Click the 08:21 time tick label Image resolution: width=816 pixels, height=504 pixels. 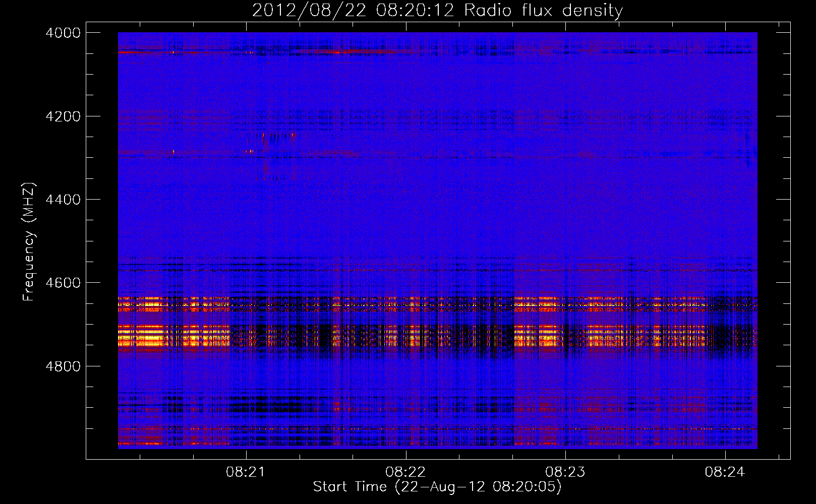pos(246,472)
